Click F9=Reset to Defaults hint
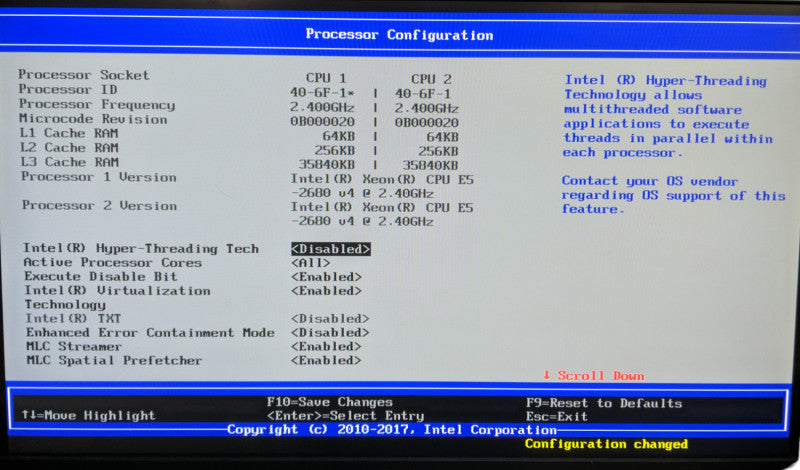 coord(604,403)
